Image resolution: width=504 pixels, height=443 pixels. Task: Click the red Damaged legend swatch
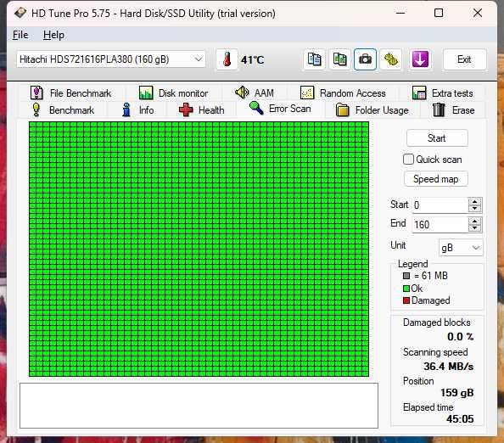pyautogui.click(x=406, y=300)
